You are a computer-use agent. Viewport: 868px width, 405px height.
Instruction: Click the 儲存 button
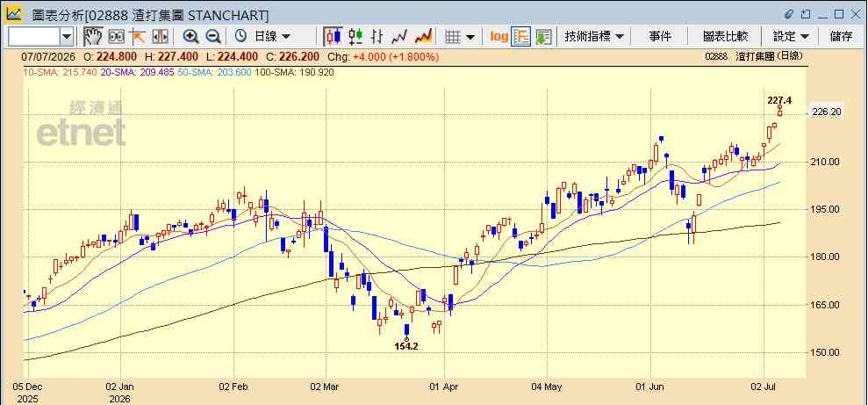(x=842, y=37)
